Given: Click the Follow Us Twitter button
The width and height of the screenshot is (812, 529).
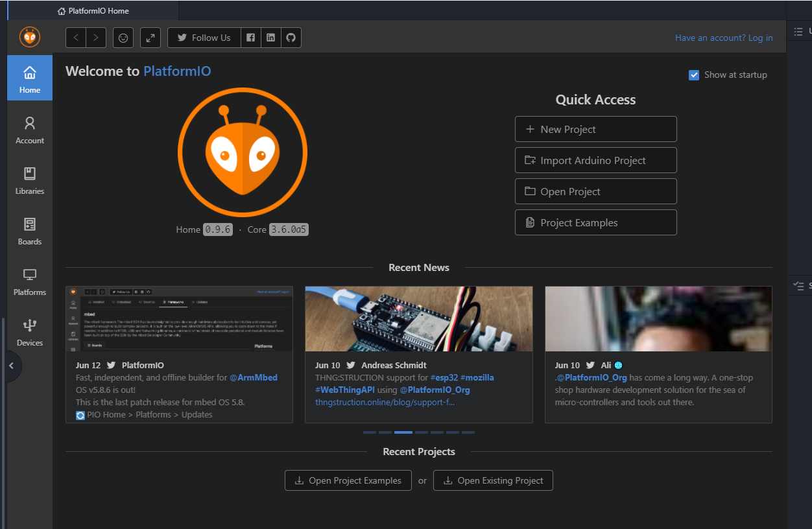Looking at the screenshot, I should [204, 38].
